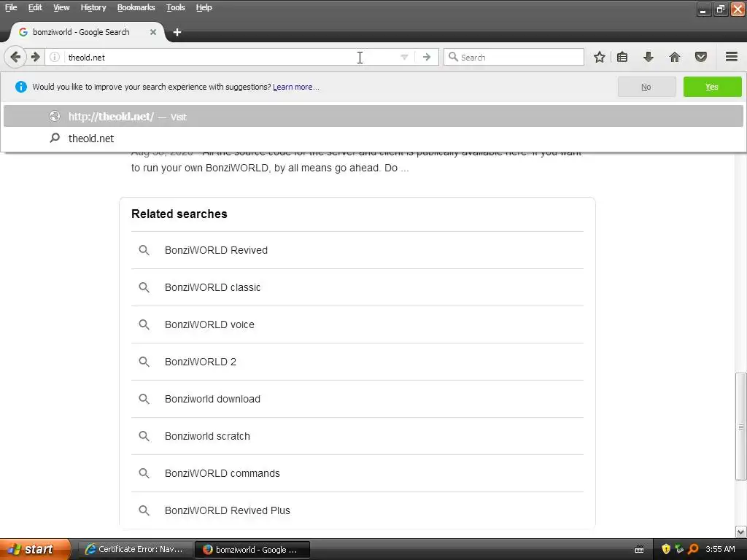Open the Edit menu
Viewport: 747px width, 560px height.
(x=35, y=7)
